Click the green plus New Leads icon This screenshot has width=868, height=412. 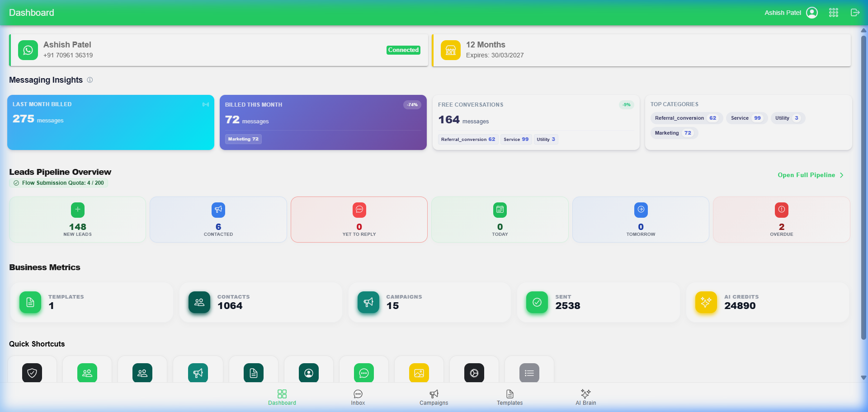(x=78, y=210)
